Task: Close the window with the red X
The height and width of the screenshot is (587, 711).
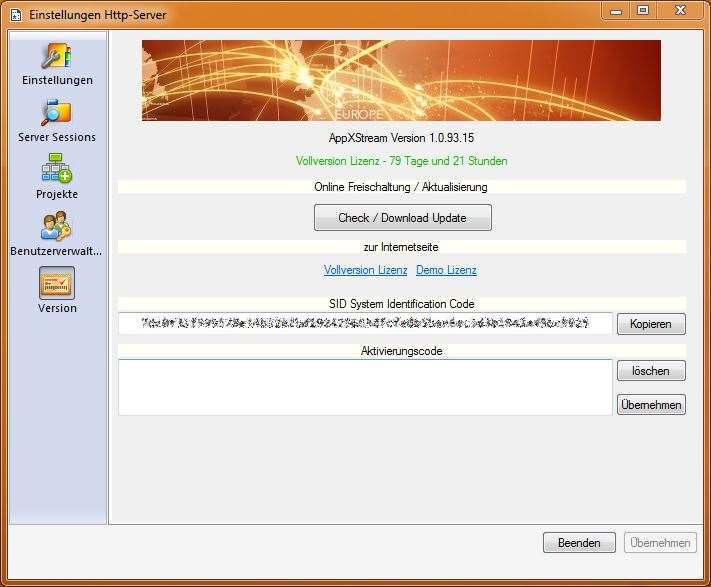Action: click(x=681, y=10)
